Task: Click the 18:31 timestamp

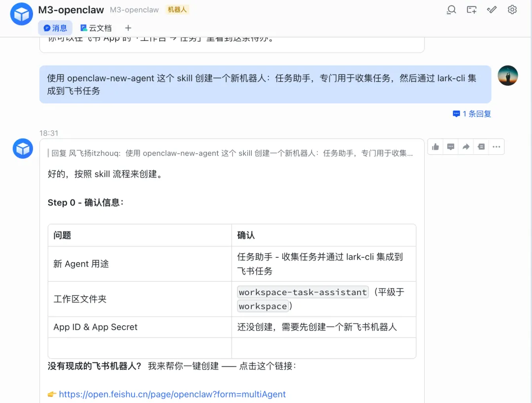Action: point(49,133)
